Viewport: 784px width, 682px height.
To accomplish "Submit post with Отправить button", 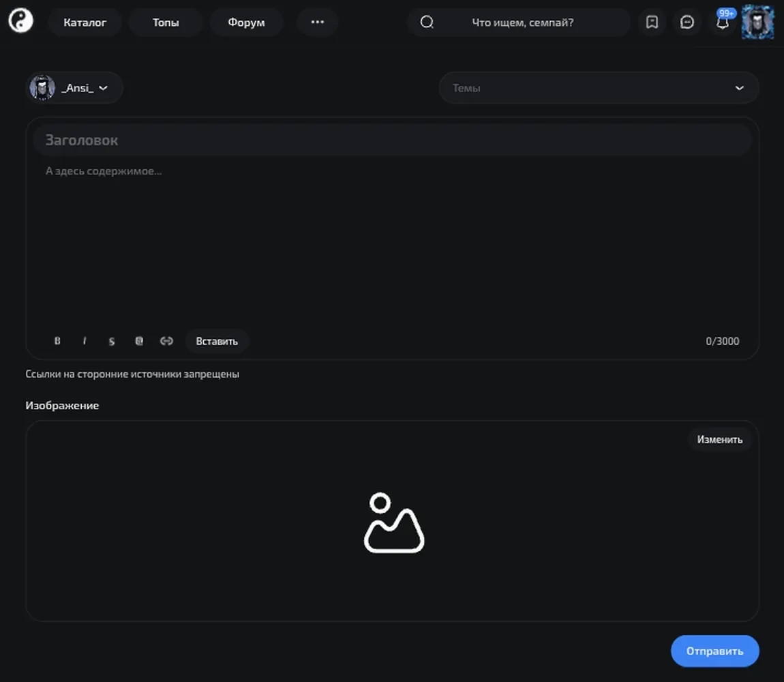I will click(x=714, y=651).
